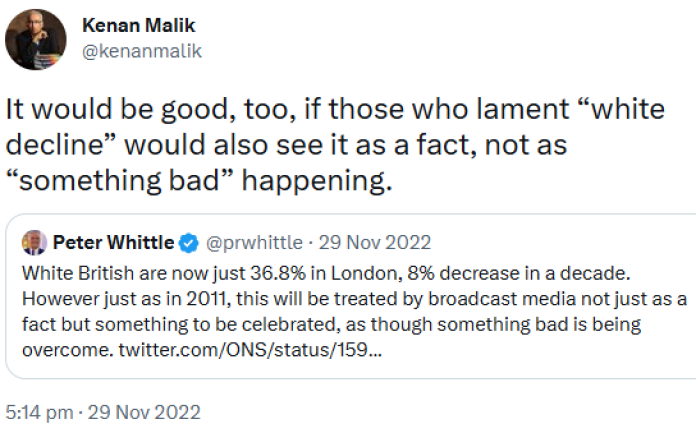This screenshot has width=696, height=433.
Task: Open the @kenanmalik handle link
Action: [x=142, y=51]
